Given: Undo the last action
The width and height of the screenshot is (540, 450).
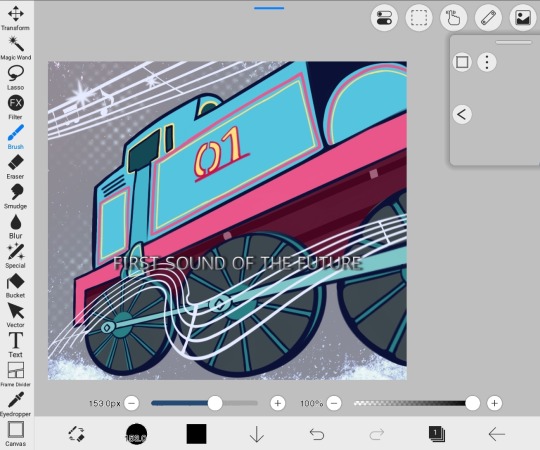Looking at the screenshot, I should click(317, 434).
